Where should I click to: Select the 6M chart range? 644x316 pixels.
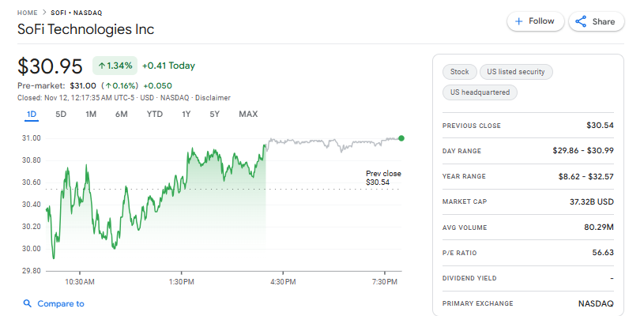pyautogui.click(x=121, y=115)
